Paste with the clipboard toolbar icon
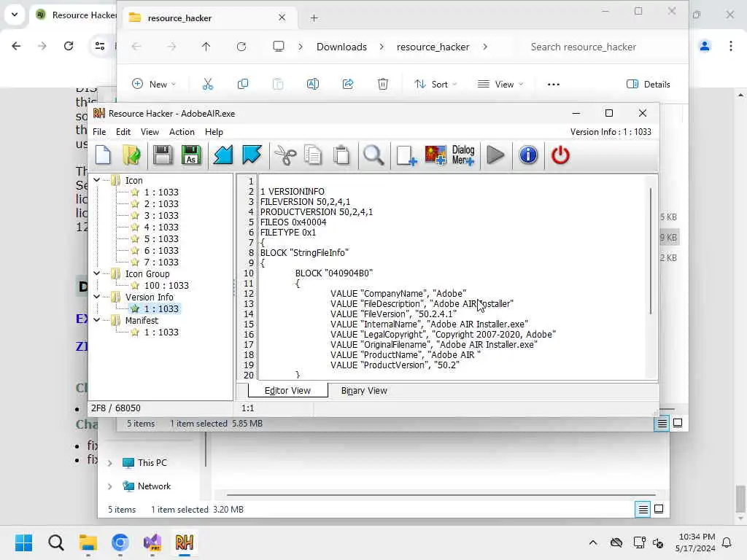Image resolution: width=747 pixels, height=560 pixels. (341, 155)
